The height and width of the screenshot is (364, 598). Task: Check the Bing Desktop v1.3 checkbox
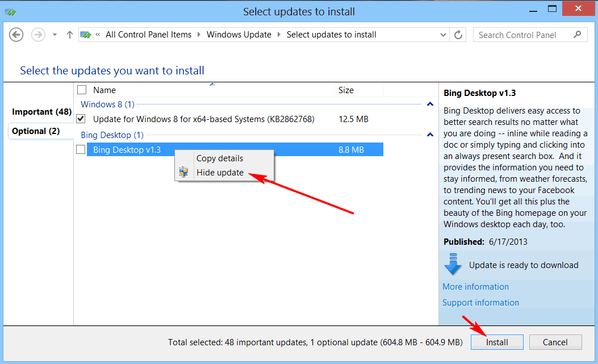pyautogui.click(x=81, y=149)
